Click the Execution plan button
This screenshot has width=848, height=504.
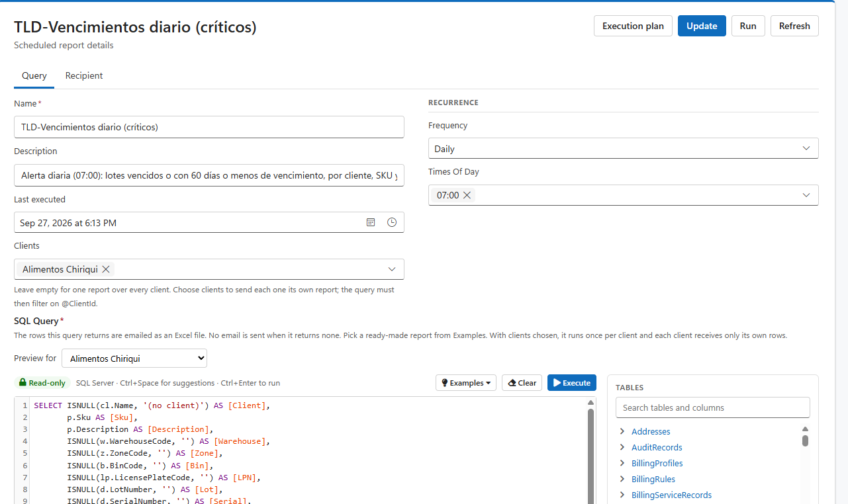pos(633,26)
